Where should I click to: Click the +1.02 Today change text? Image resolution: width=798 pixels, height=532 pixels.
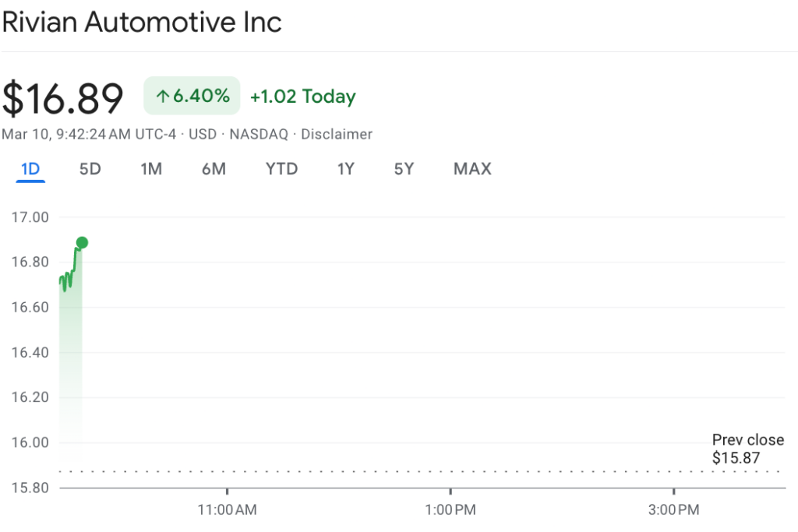coord(302,97)
